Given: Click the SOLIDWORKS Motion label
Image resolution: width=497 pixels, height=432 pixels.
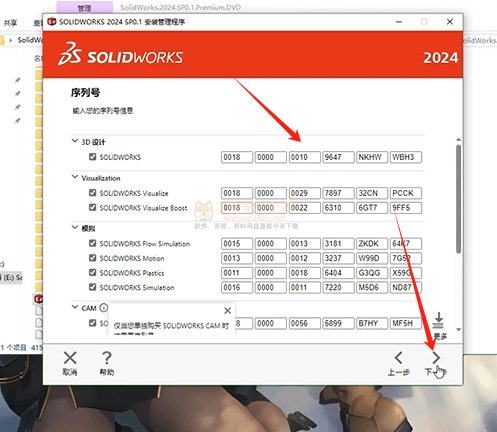Looking at the screenshot, I should 132,258.
